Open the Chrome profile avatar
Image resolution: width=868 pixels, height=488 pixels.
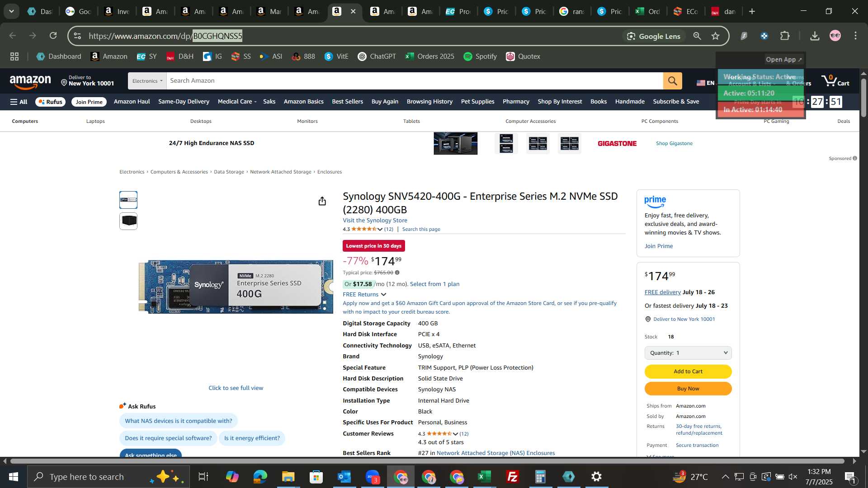tap(835, 36)
